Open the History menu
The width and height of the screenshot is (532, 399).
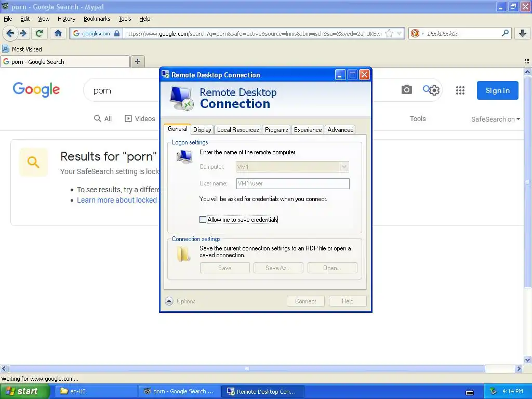coord(66,19)
